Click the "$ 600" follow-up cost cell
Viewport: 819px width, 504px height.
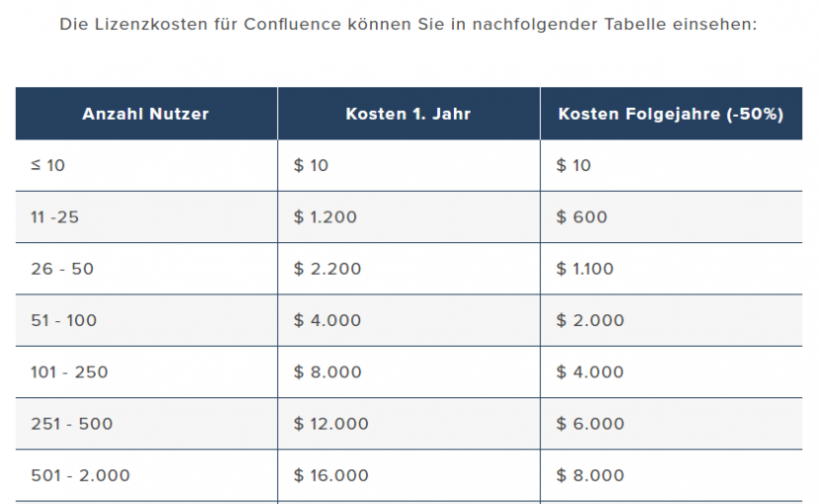pos(582,217)
